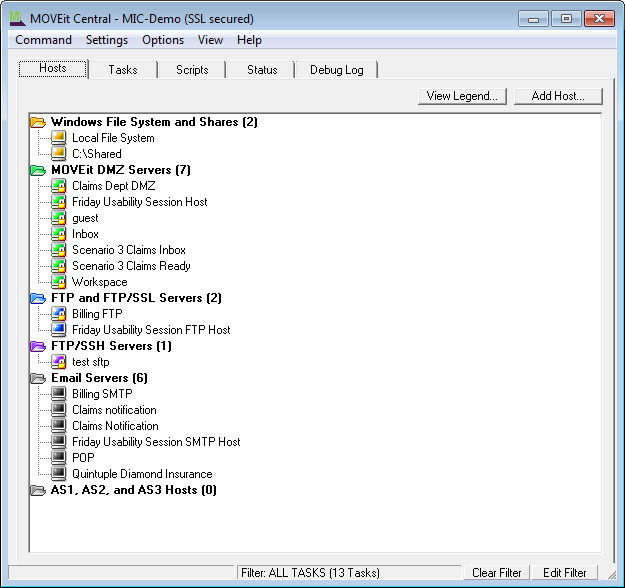Click the guest DMZ host icon
This screenshot has height=588, width=625.
(x=59, y=218)
